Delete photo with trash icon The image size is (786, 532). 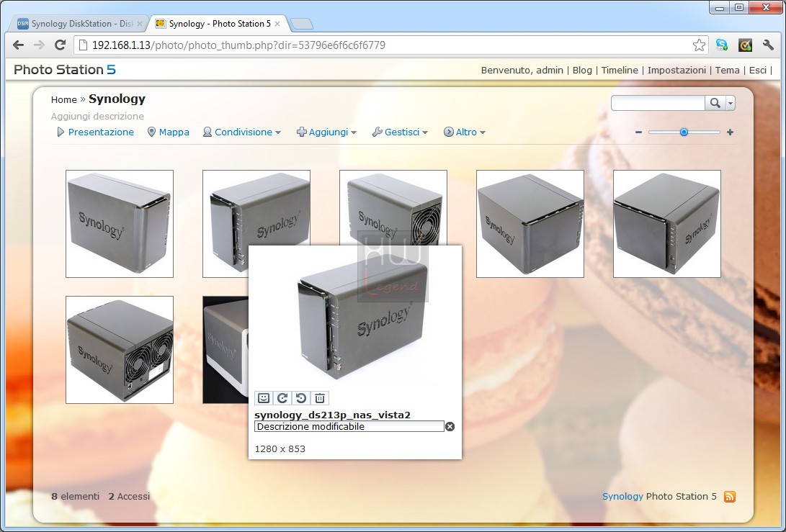(320, 398)
